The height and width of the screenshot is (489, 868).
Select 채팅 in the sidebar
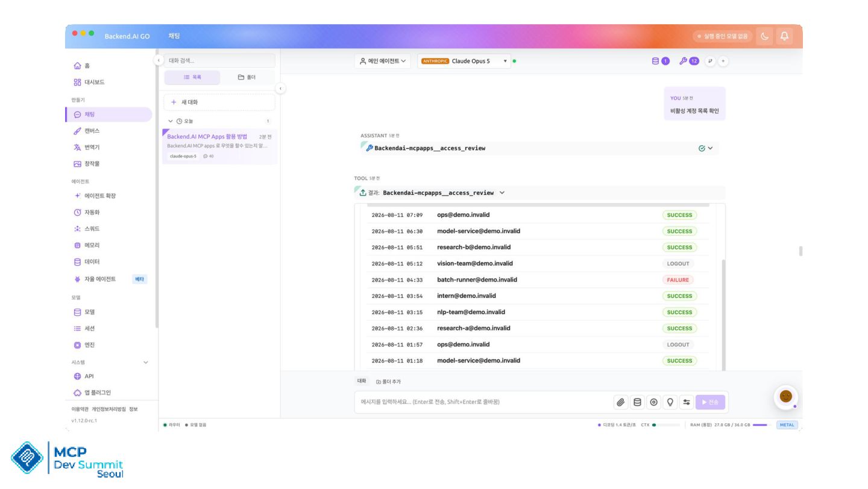point(108,115)
